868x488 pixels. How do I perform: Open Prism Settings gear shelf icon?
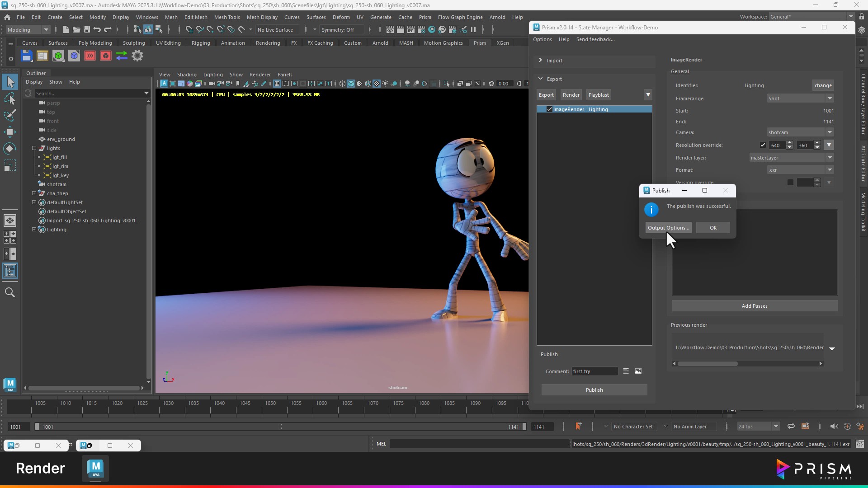point(137,56)
